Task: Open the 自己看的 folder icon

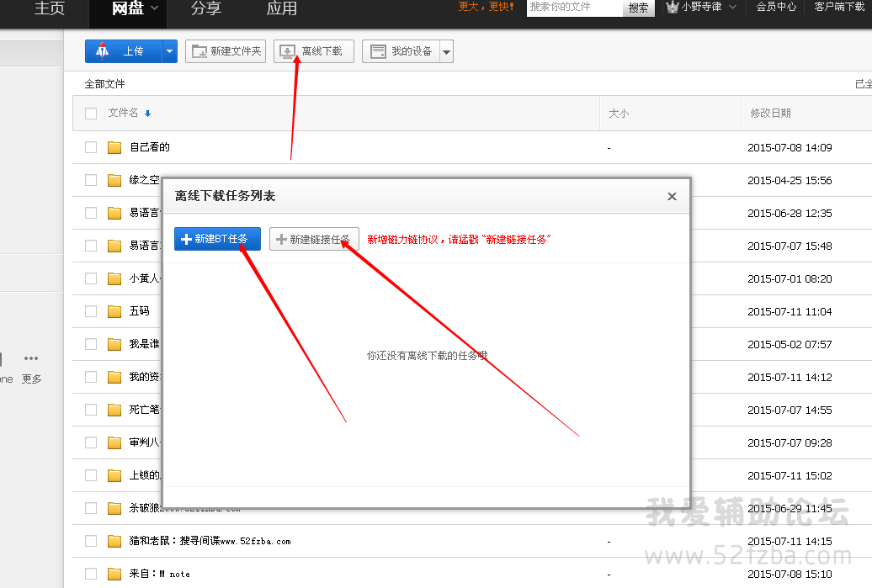Action: pyautogui.click(x=115, y=148)
